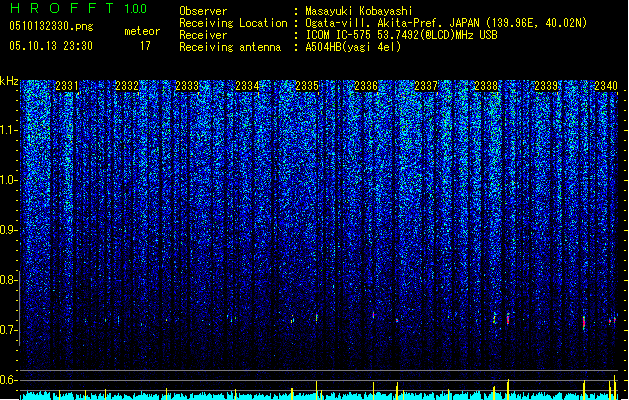Click the Observer label
This screenshot has height=400, width=629.
[203, 11]
